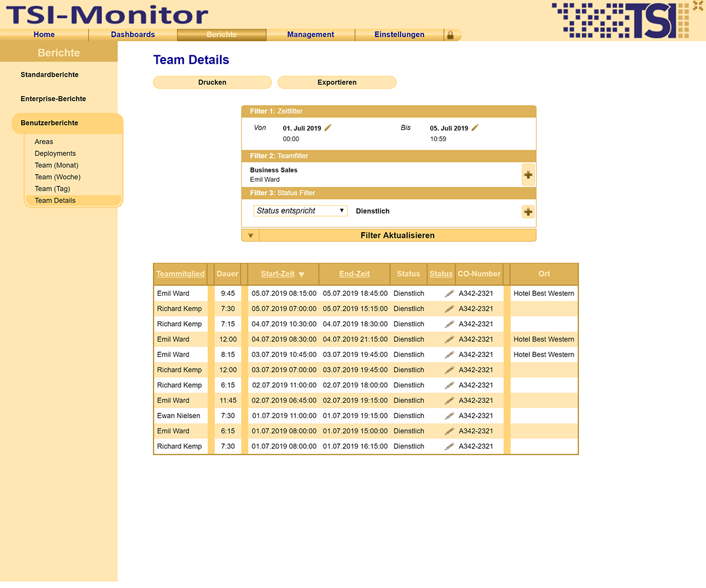Image resolution: width=706 pixels, height=588 pixels.
Task: Click Filter Aktualisieren
Action: point(398,235)
